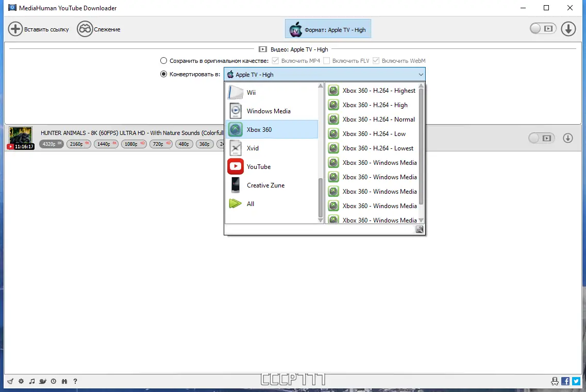Select 720p HD quality pill
The width and height of the screenshot is (586, 392).
(161, 144)
